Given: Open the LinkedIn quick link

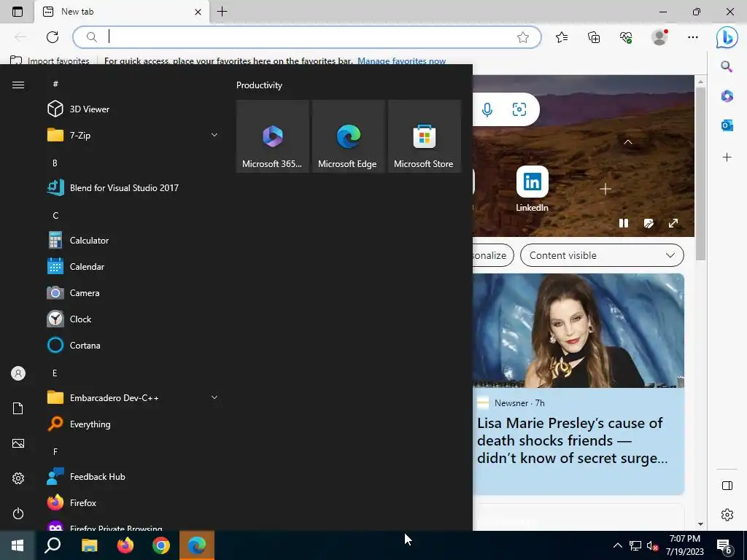Looking at the screenshot, I should [532, 189].
